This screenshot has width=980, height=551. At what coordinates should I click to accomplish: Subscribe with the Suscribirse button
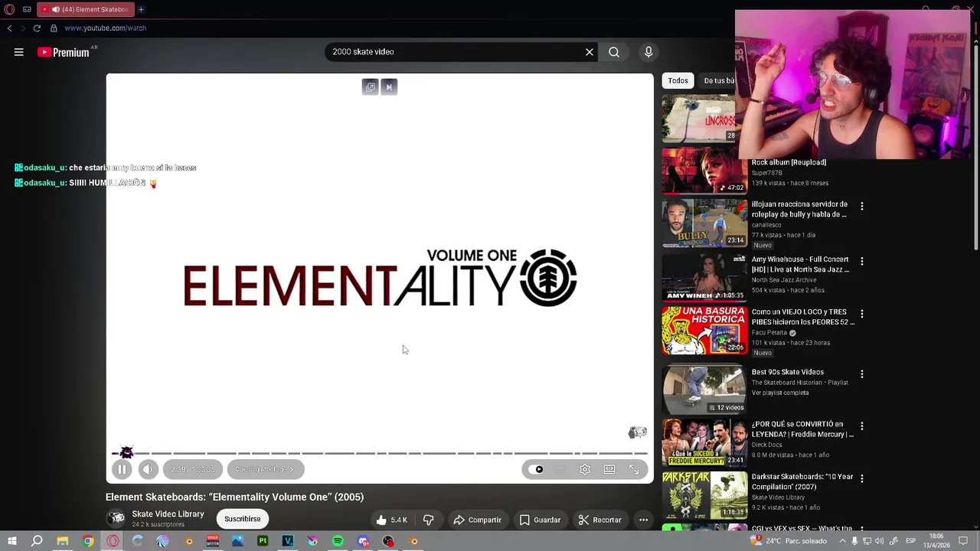coord(243,519)
